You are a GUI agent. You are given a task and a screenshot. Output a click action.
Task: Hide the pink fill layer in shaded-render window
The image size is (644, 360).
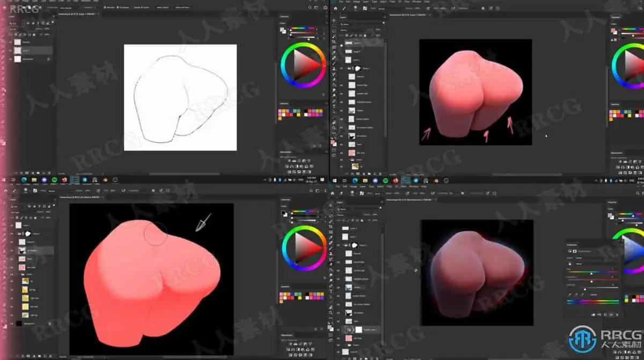(341, 153)
